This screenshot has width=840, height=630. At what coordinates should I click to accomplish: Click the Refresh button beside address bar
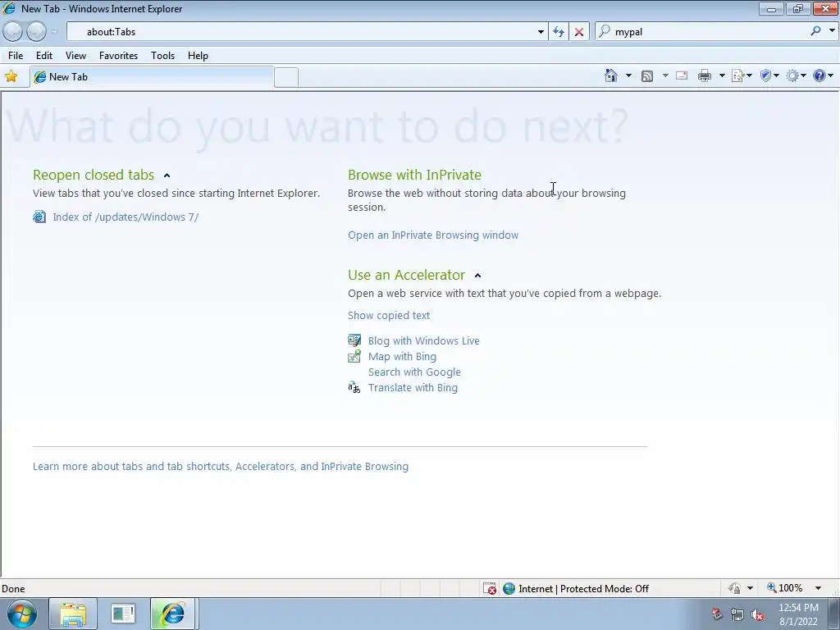pyautogui.click(x=558, y=32)
